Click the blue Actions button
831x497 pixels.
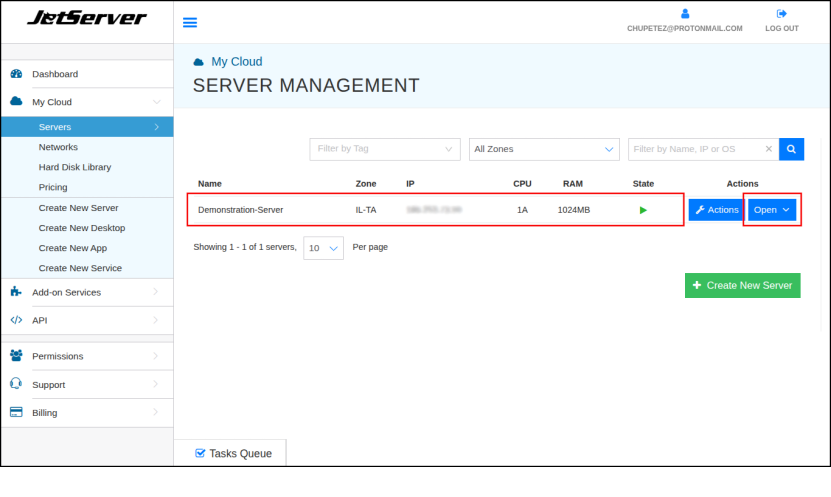click(x=714, y=210)
